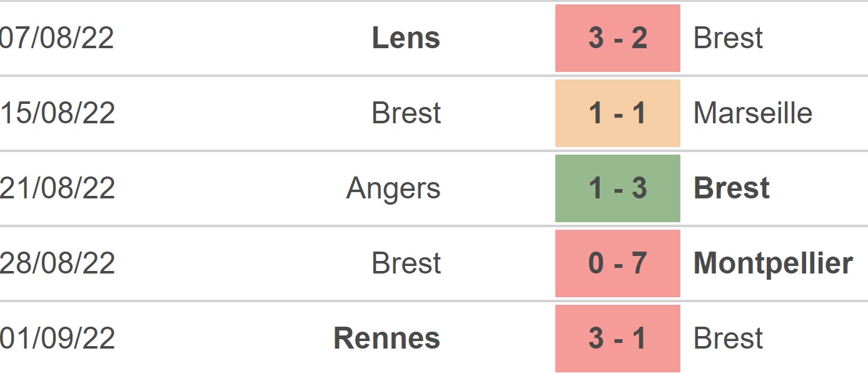Click the green 1 - 3 score box
The width and height of the screenshot is (868, 373).
(617, 188)
